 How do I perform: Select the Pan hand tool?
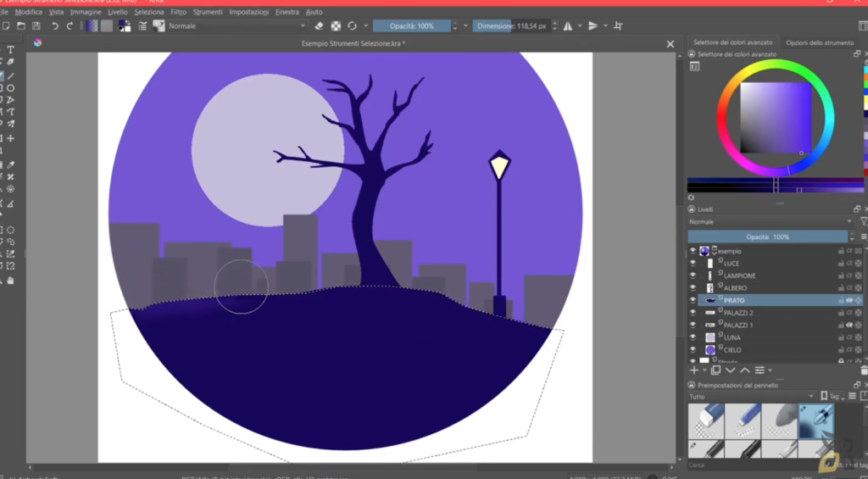(x=10, y=281)
